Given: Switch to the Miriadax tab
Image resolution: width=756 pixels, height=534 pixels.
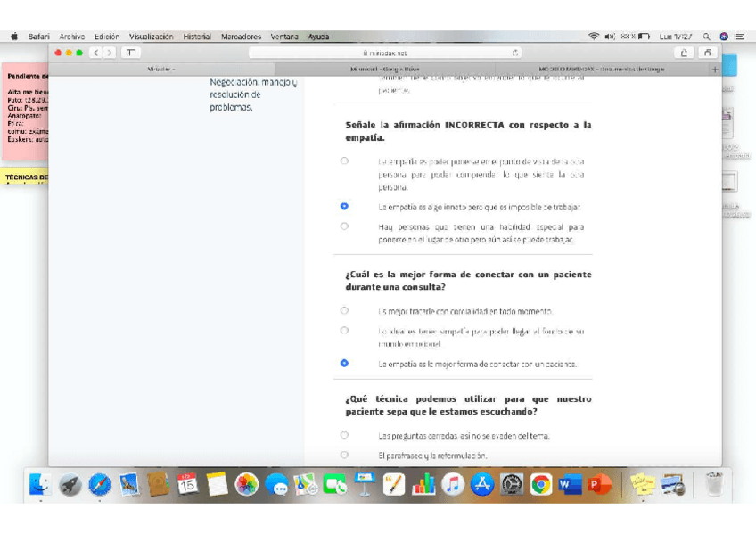Looking at the screenshot, I should tap(161, 70).
